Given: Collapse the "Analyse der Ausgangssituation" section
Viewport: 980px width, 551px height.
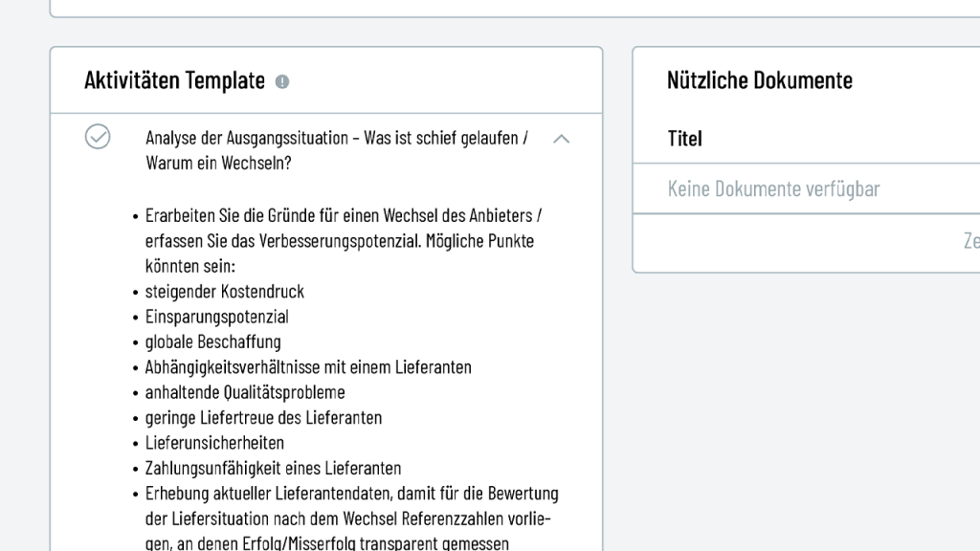Looking at the screenshot, I should pyautogui.click(x=563, y=139).
